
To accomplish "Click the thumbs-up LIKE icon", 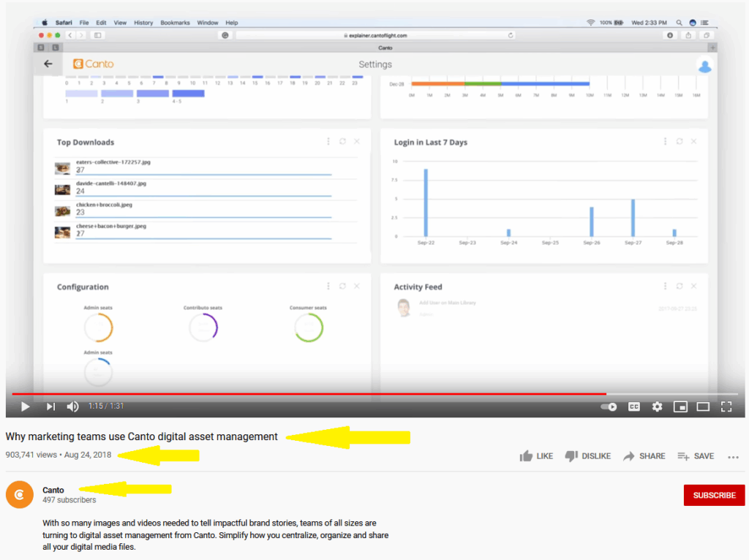I will 525,455.
